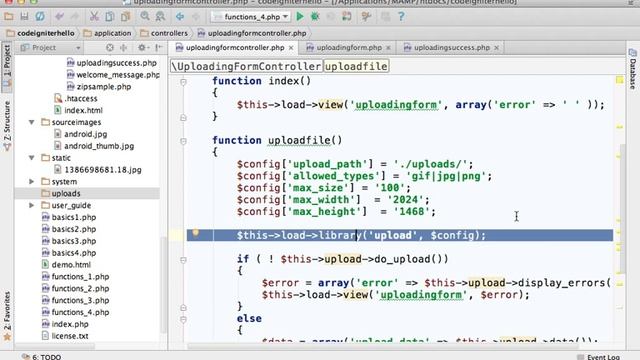
Task: Open the Event Log
Action: pyautogui.click(x=598, y=357)
